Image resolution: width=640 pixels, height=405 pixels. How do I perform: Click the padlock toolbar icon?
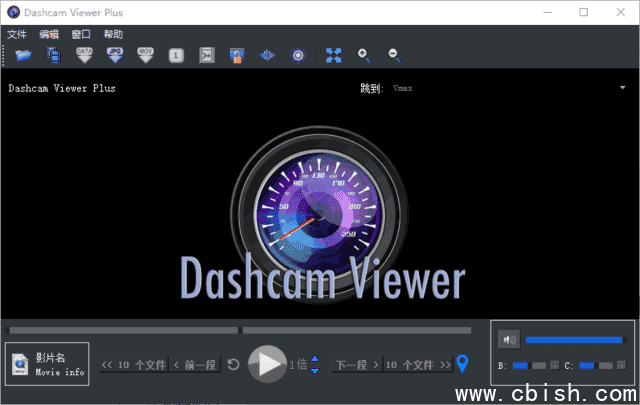237,56
